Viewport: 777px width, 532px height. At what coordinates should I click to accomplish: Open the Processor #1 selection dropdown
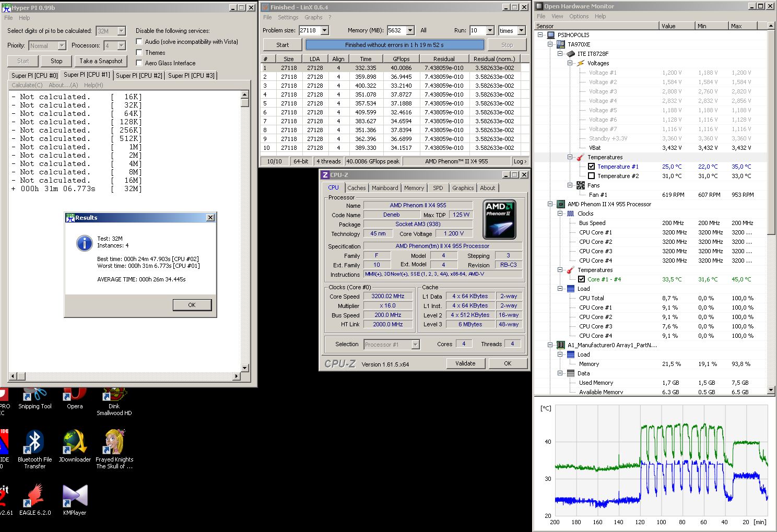pyautogui.click(x=415, y=345)
